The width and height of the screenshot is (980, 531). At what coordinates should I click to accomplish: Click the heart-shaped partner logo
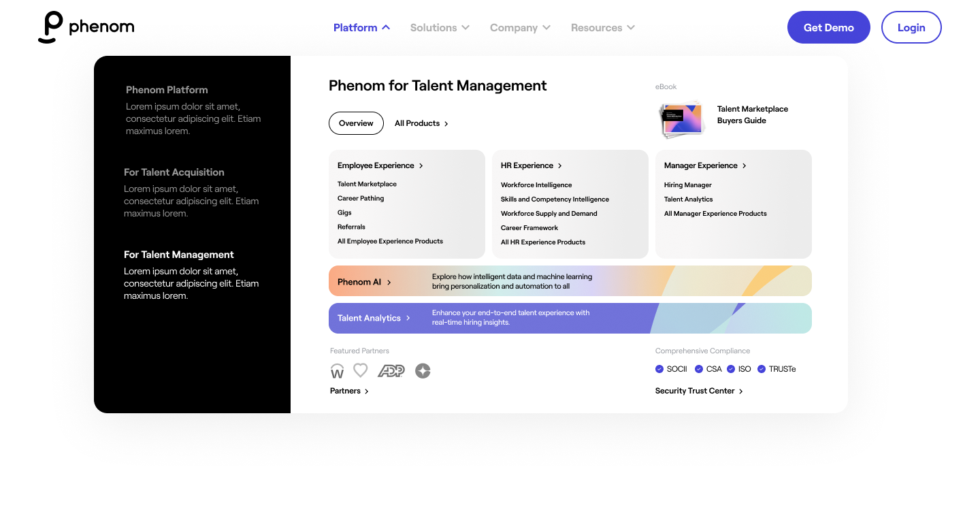361,370
